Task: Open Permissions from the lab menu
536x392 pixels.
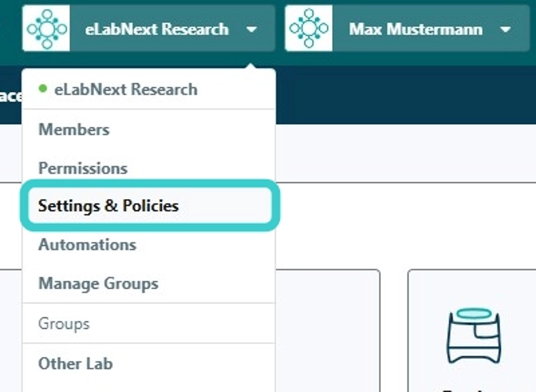Action: tap(83, 168)
